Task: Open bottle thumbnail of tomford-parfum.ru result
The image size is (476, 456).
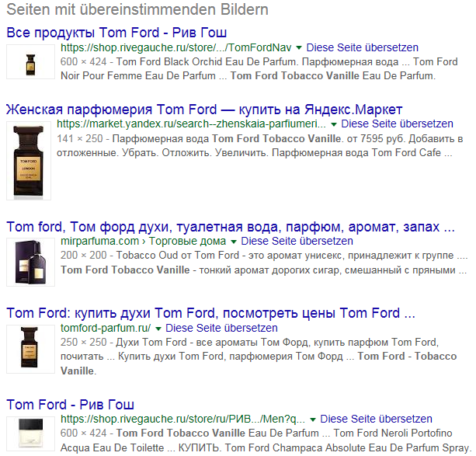Action: (30, 349)
